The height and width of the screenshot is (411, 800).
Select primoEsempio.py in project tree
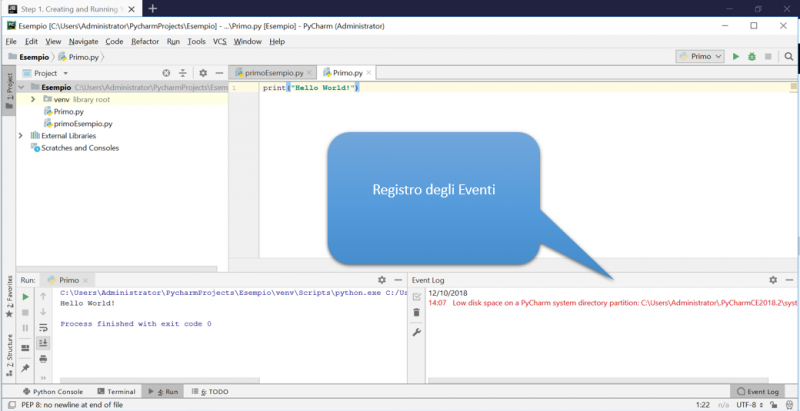pos(82,124)
